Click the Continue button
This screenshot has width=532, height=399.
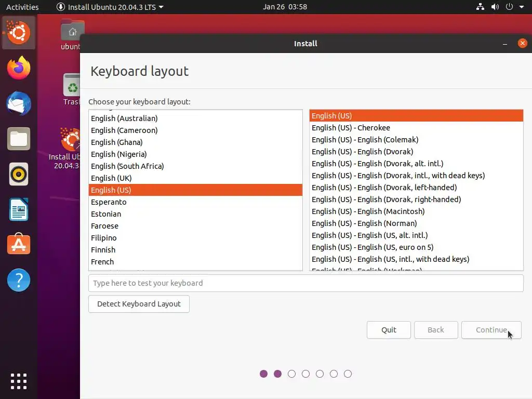pos(491,330)
